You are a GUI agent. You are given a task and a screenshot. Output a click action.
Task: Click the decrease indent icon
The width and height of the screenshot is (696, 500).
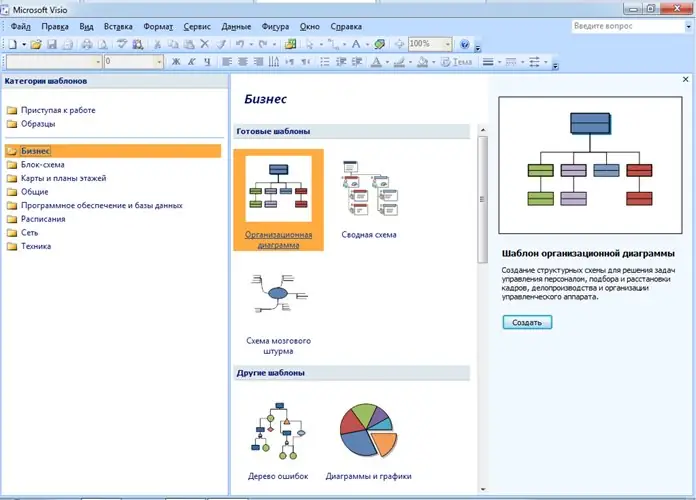pyautogui.click(x=341, y=62)
